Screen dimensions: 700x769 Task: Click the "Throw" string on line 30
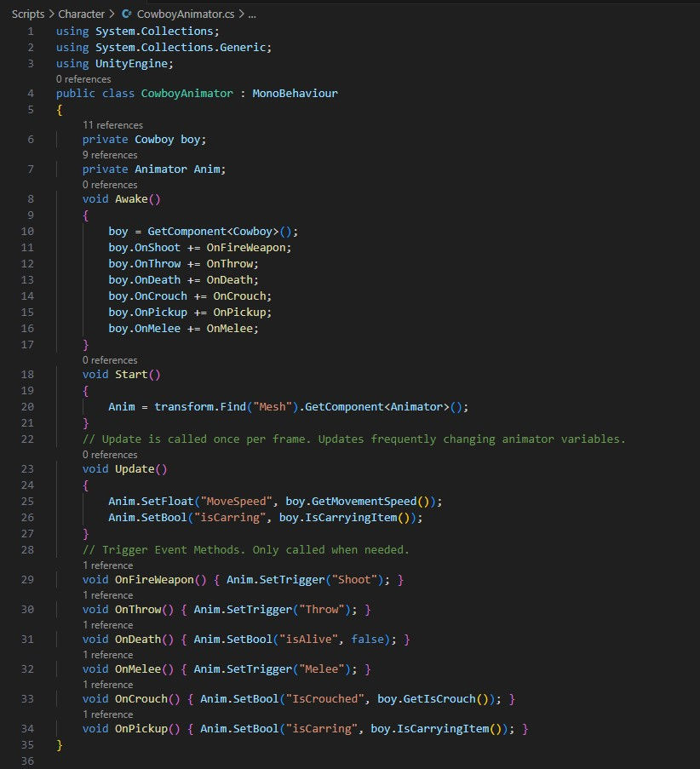point(321,610)
